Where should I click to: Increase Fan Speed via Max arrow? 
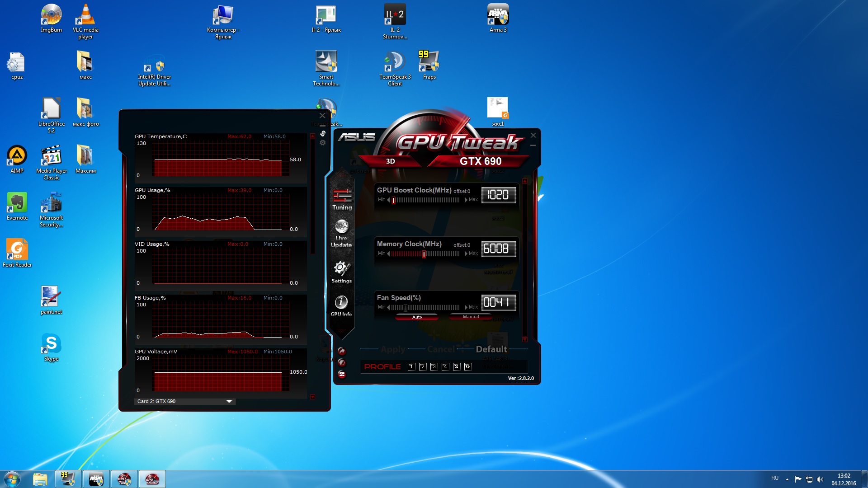click(466, 307)
